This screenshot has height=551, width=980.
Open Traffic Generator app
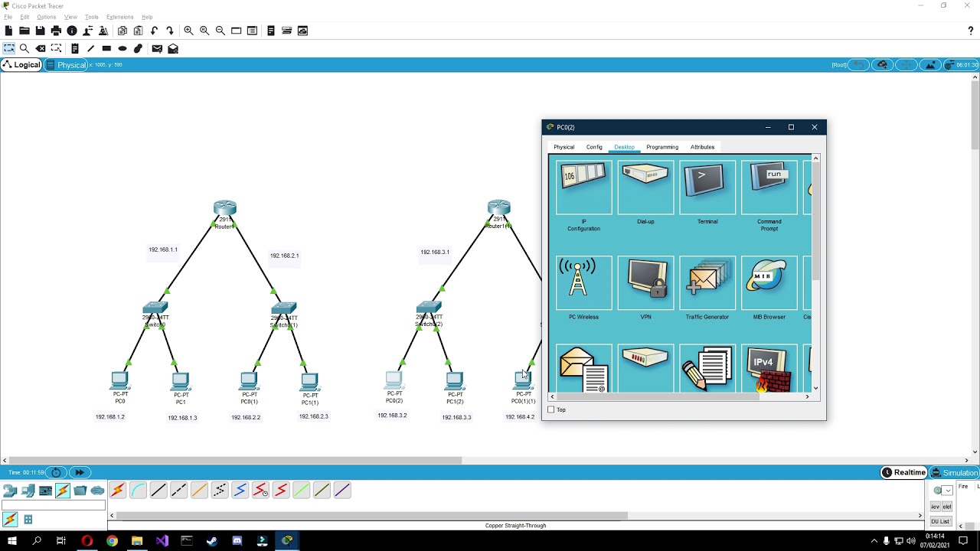point(707,282)
